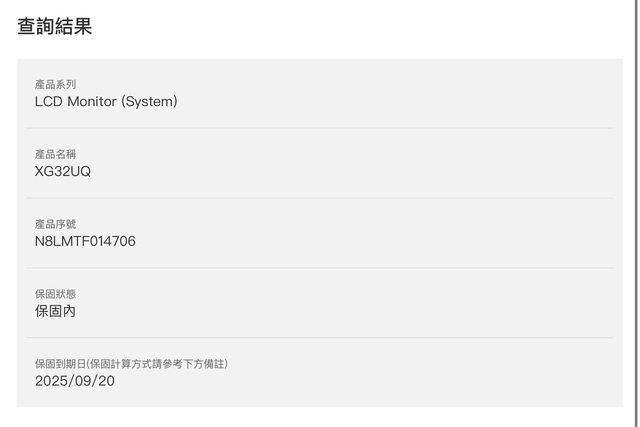Click blank gray area right of XG32UQ
The height and width of the screenshot is (427, 640).
coord(350,171)
